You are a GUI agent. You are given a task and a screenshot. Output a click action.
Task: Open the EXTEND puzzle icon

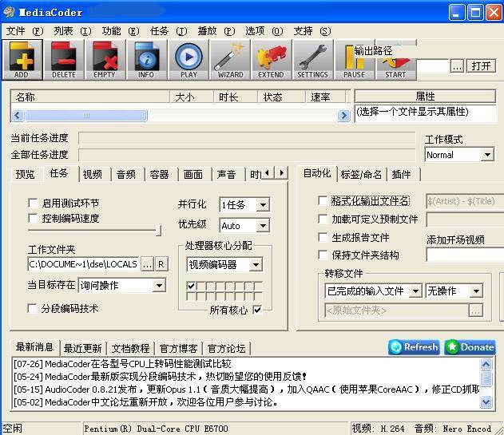click(x=271, y=60)
